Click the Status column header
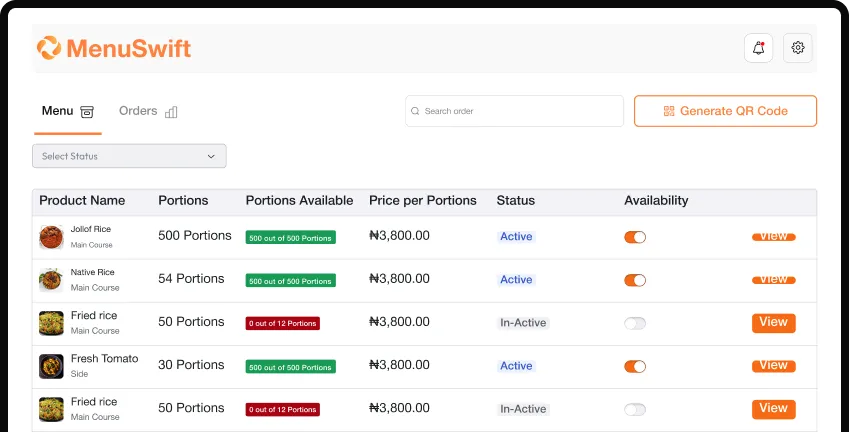 pyautogui.click(x=515, y=200)
